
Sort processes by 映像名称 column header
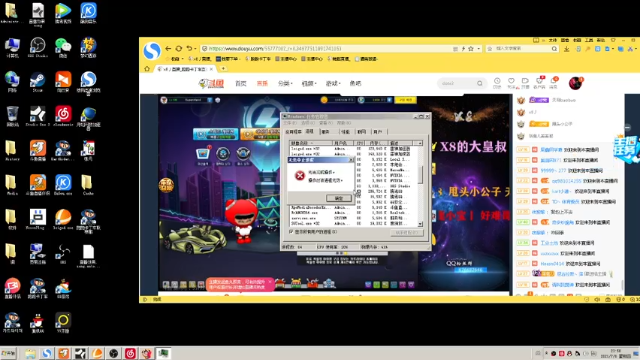point(310,143)
